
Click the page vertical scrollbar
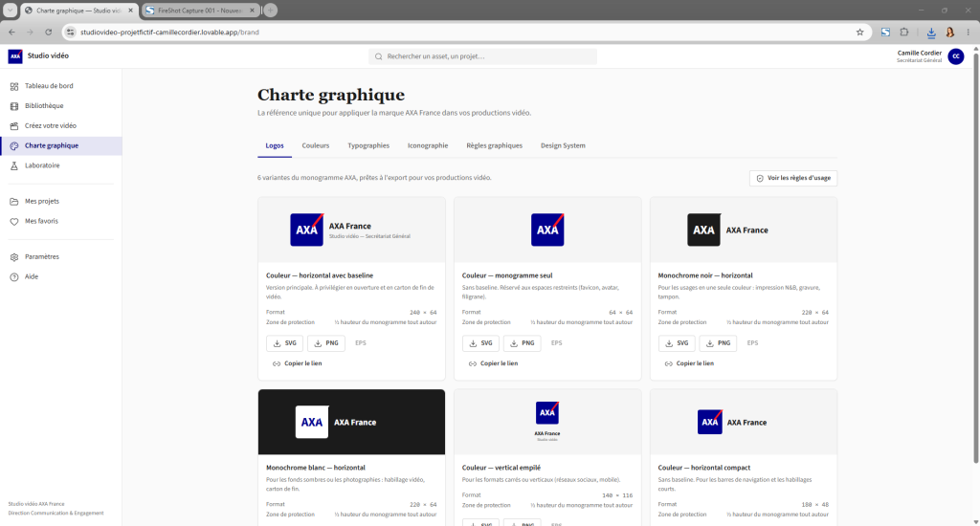point(975,256)
